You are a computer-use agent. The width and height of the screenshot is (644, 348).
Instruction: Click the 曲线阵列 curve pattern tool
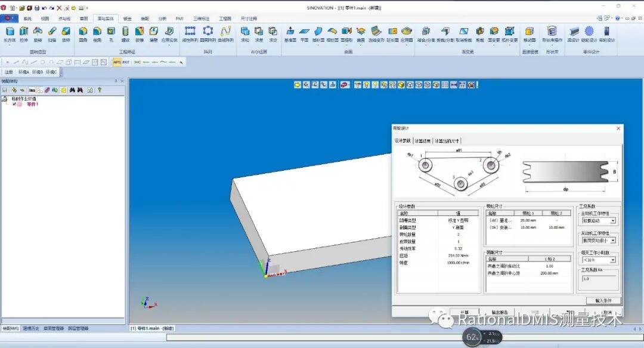pos(225,34)
